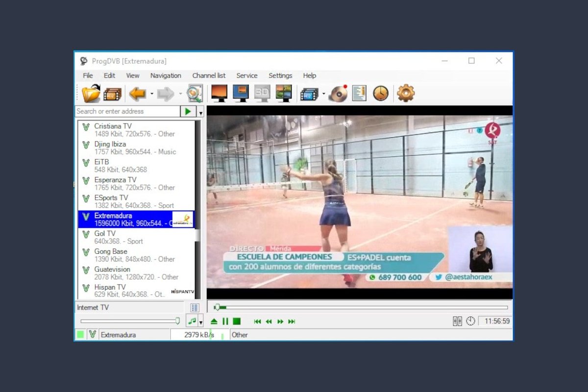
Task: Select the picture-in-picture monitor icon
Action: (x=241, y=93)
